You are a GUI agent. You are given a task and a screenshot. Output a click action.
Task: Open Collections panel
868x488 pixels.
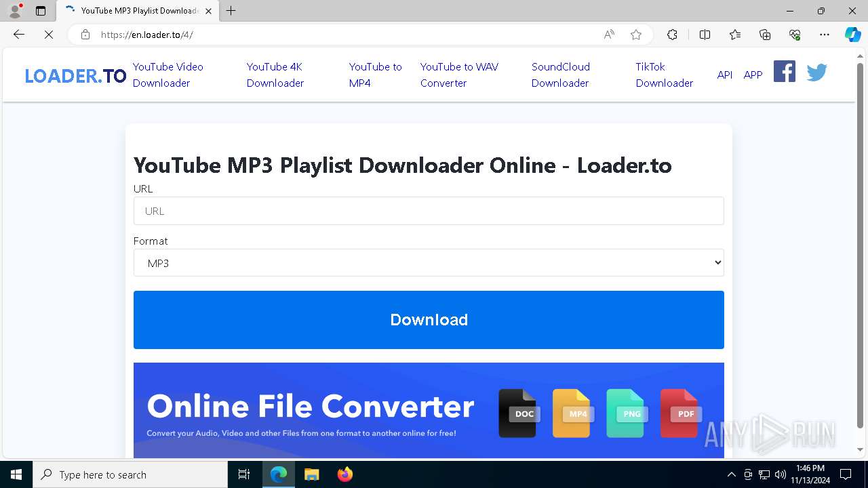click(x=765, y=35)
